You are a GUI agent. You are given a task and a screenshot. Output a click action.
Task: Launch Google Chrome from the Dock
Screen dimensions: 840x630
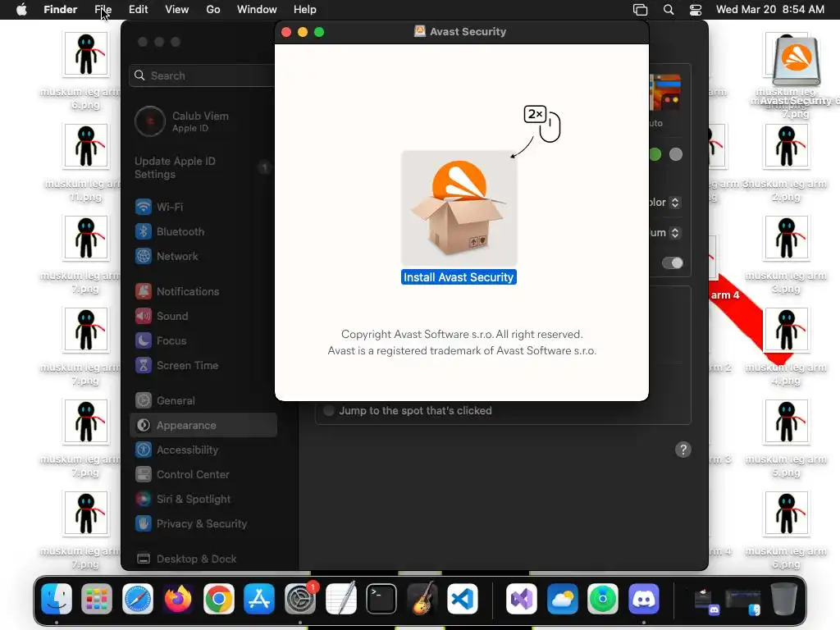click(x=218, y=599)
